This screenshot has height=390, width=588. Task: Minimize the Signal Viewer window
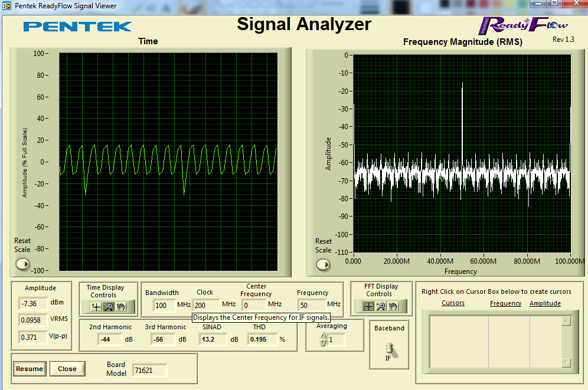pyautogui.click(x=538, y=4)
